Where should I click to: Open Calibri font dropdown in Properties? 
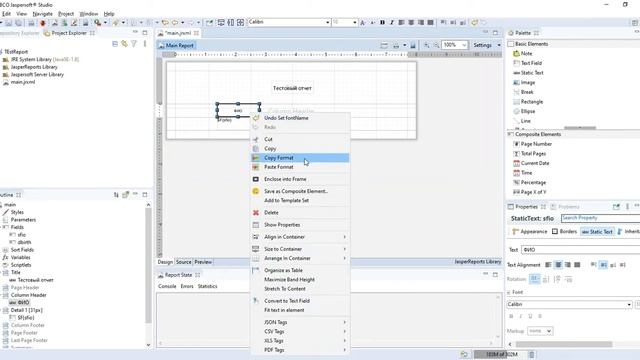pos(629,304)
